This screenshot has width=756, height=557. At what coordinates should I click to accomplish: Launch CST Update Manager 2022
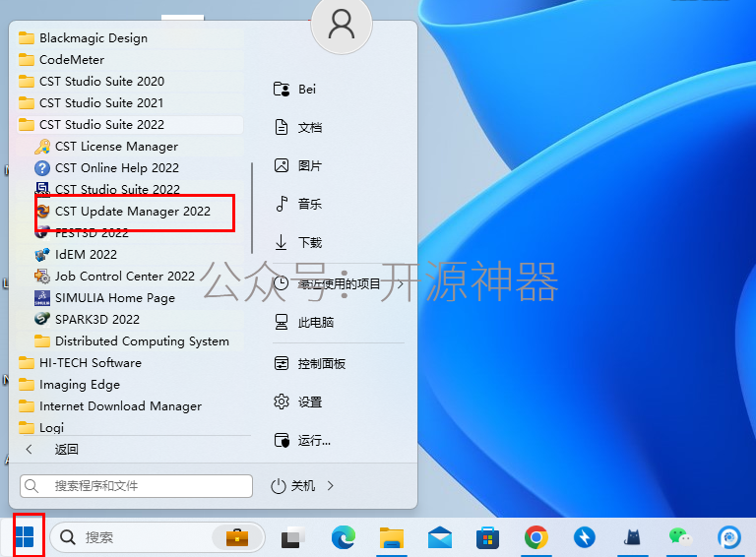(x=133, y=211)
